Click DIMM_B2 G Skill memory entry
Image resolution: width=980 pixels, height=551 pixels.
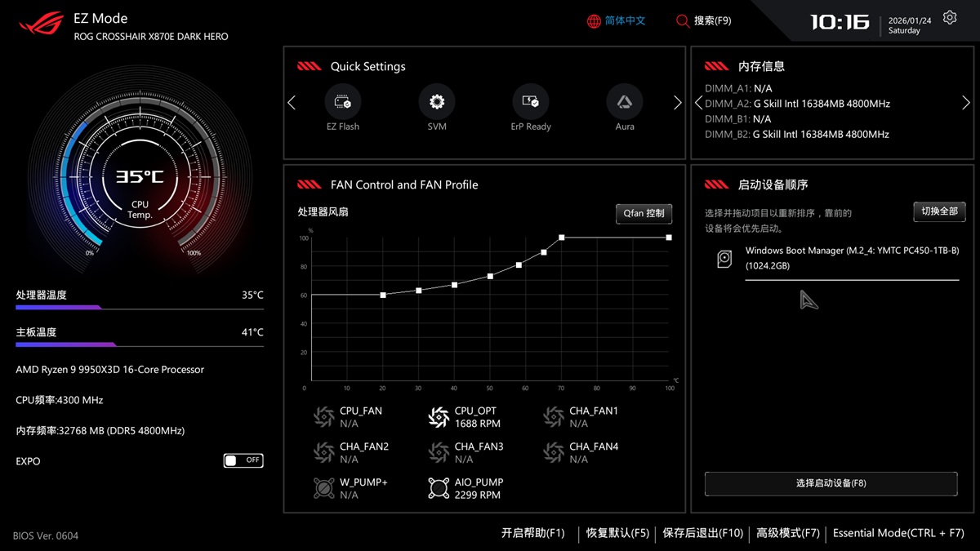click(x=797, y=135)
